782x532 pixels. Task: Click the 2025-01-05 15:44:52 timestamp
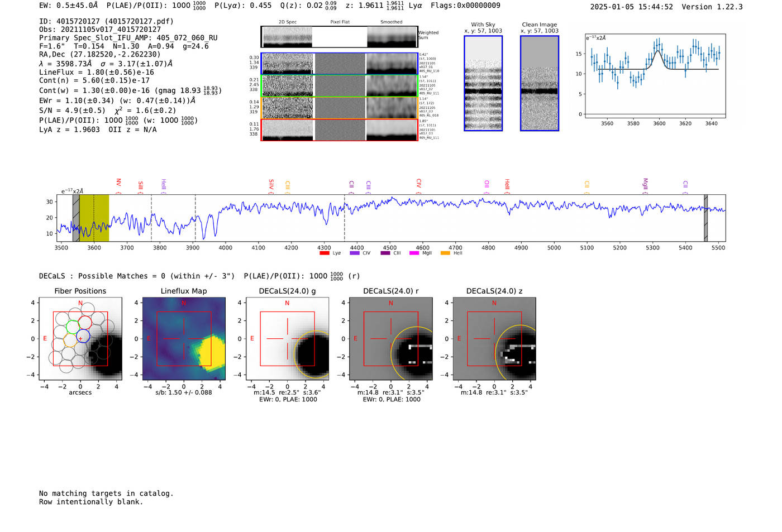(x=632, y=7)
